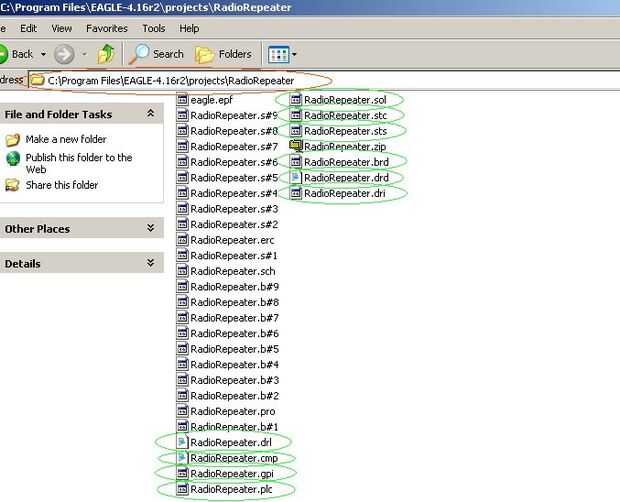This screenshot has height=502, width=620.
Task: Select the RadioRepeater.dri file icon
Action: (295, 193)
